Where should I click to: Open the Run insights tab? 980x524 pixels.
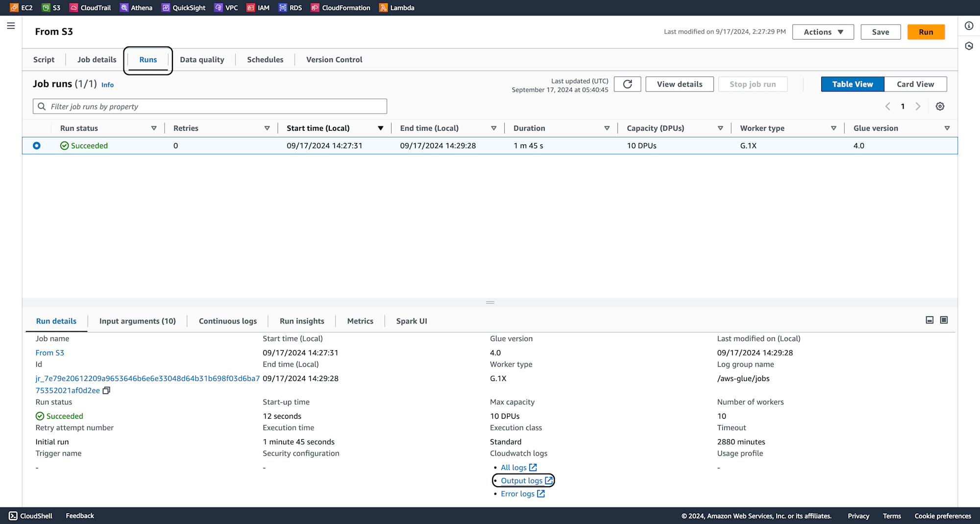tap(302, 321)
